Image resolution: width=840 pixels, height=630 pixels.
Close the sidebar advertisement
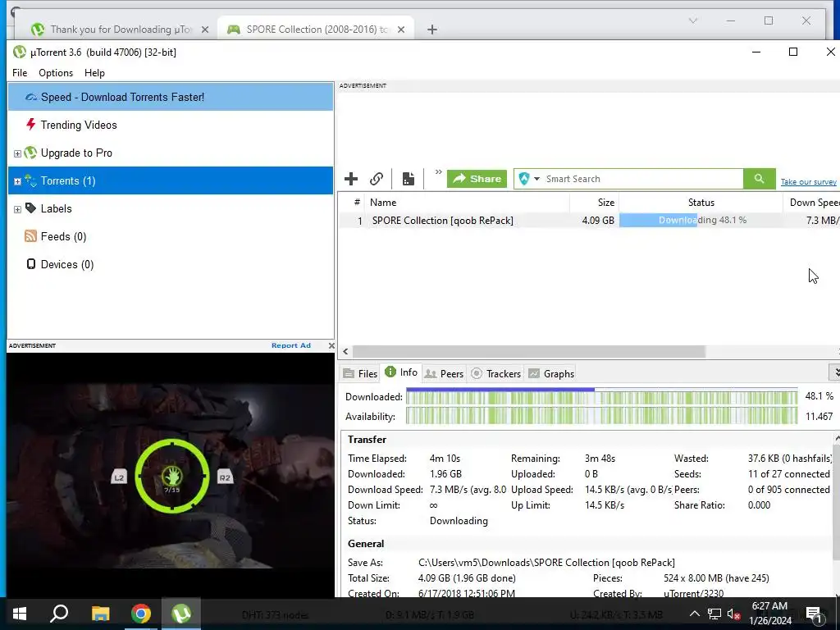coord(331,345)
